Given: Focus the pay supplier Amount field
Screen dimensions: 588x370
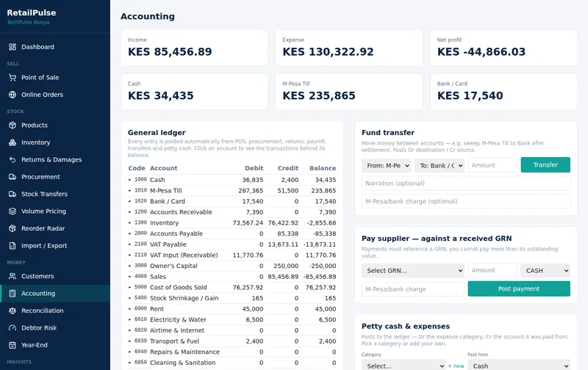Looking at the screenshot, I should 492,270.
